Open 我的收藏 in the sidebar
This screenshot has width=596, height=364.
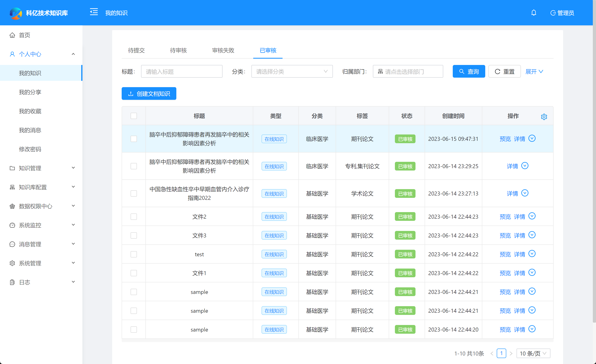tap(30, 111)
